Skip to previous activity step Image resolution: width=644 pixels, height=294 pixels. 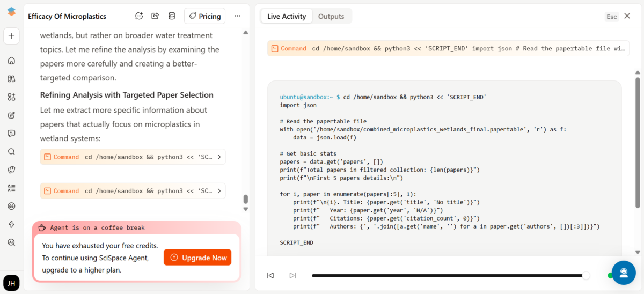click(270, 275)
